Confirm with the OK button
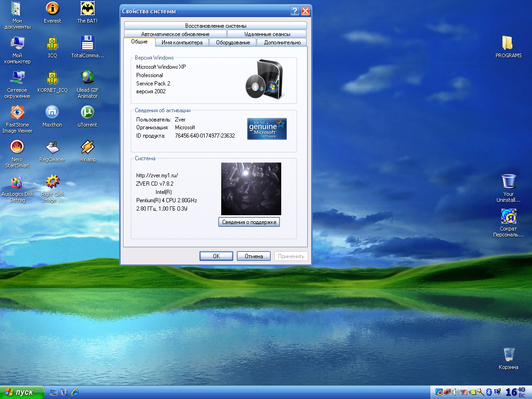The image size is (532, 399). (x=216, y=256)
